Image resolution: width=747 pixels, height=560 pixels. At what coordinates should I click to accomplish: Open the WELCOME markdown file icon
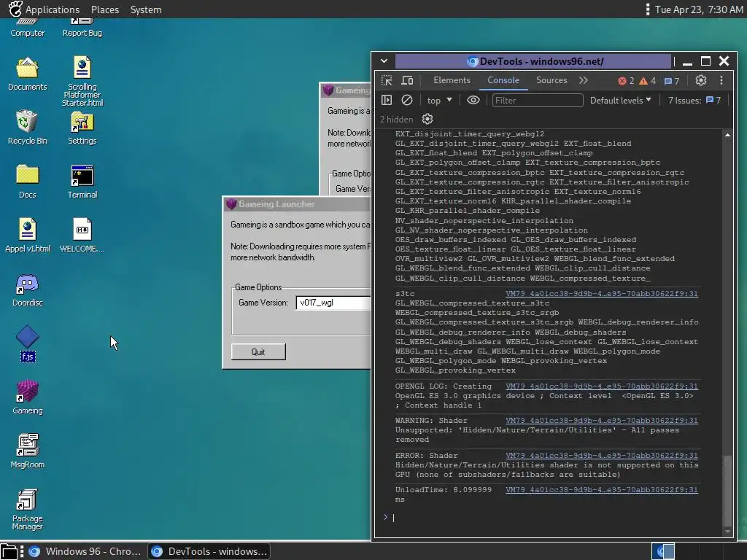(82, 236)
